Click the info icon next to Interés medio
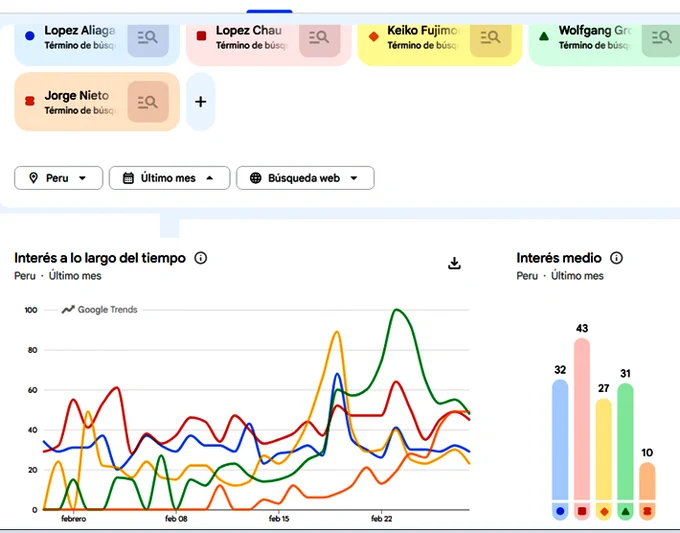The width and height of the screenshot is (680, 533). pos(616,258)
